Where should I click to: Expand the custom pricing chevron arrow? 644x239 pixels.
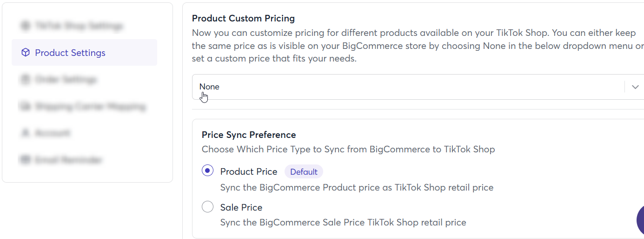coord(635,87)
